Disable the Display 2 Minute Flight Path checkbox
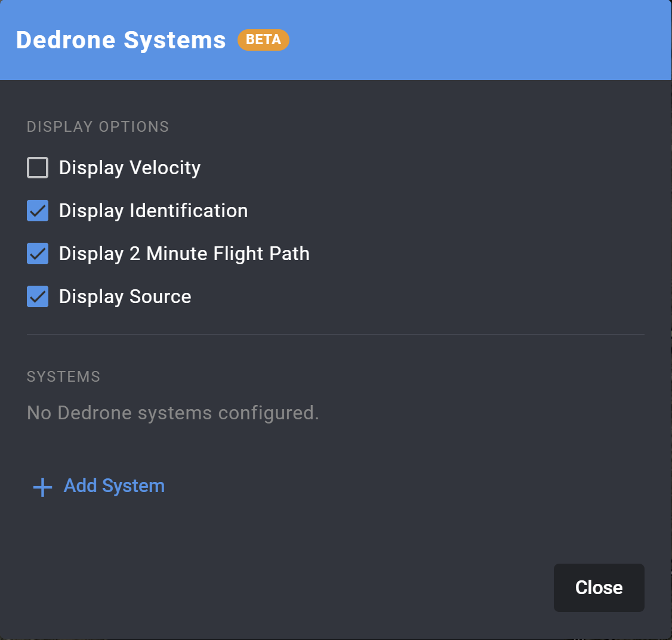 [x=38, y=253]
